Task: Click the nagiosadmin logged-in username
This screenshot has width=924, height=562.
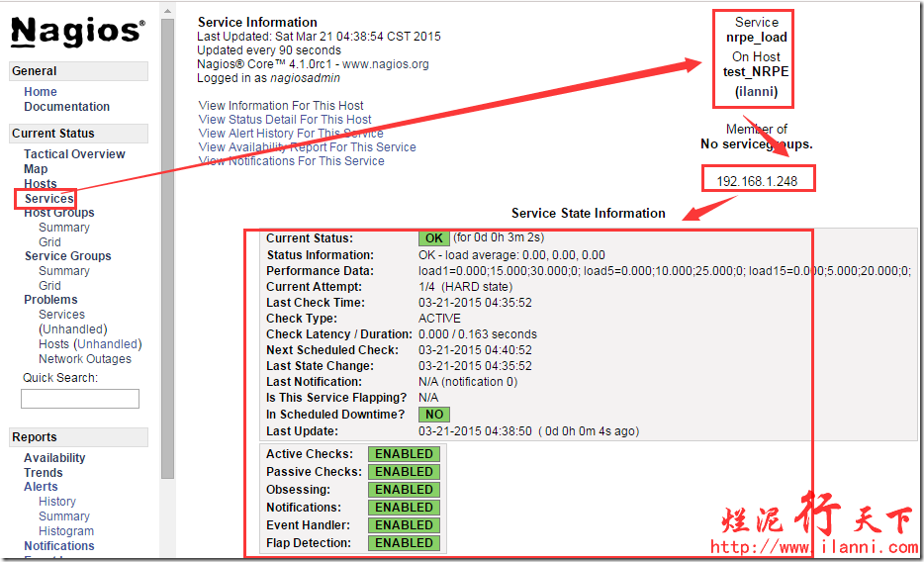Action: pyautogui.click(x=306, y=78)
